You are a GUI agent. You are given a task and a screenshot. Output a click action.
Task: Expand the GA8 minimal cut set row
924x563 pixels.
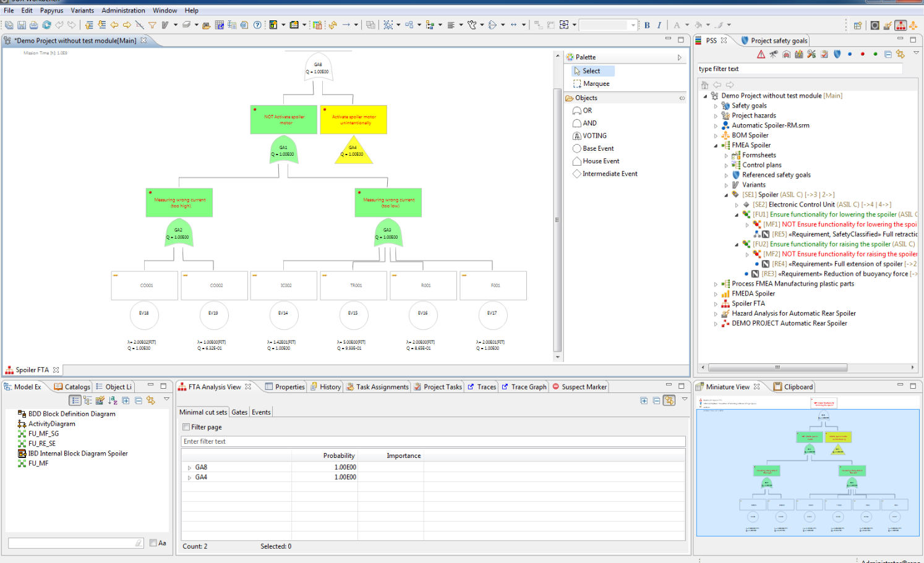coord(189,468)
